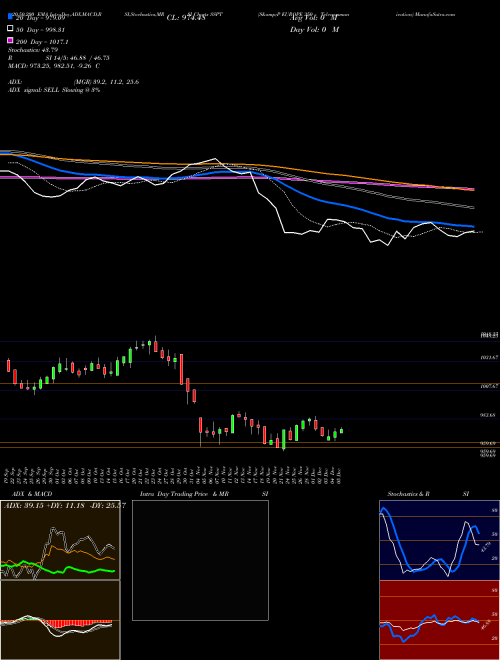
Task: Click the peak of the white price line
Action: [215, 159]
